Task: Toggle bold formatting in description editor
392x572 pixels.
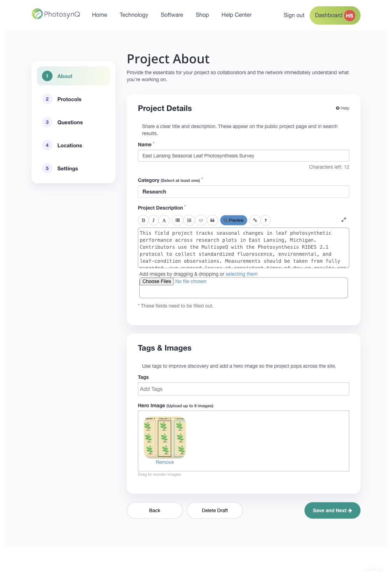Action: [x=143, y=220]
